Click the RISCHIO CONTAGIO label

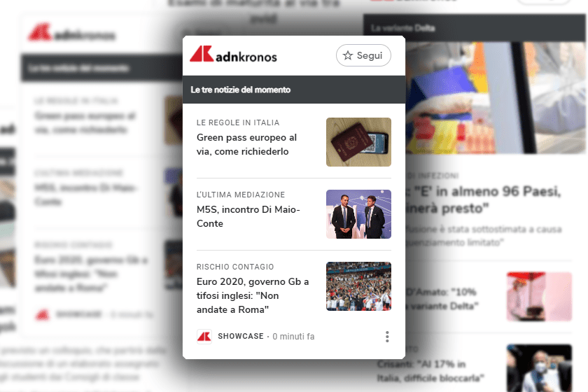[235, 267]
